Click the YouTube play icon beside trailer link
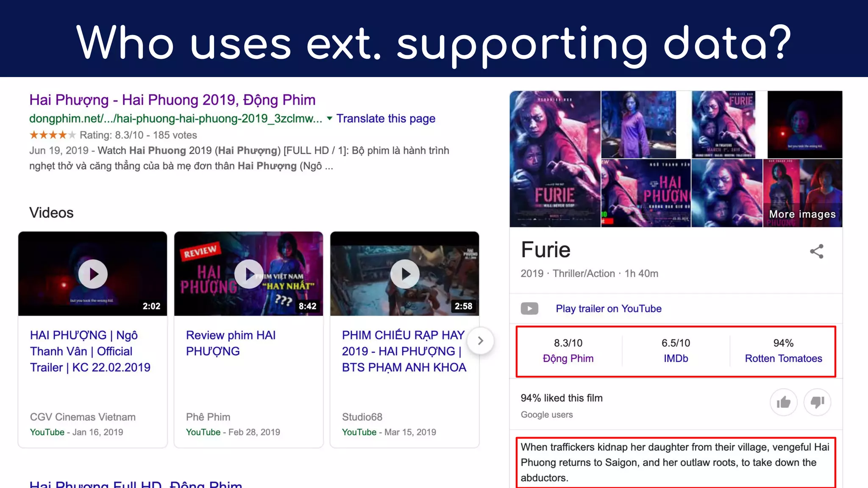868x488 pixels. coord(529,308)
